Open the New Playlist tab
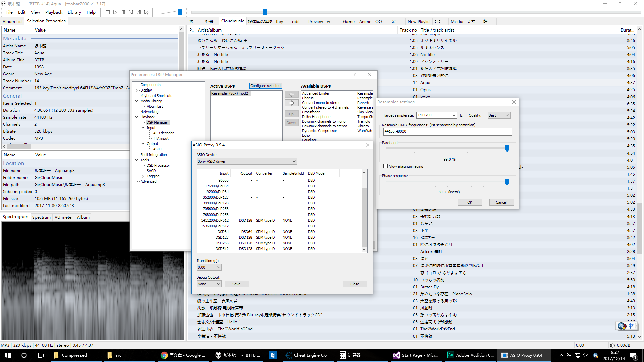644x362 pixels. click(419, 22)
